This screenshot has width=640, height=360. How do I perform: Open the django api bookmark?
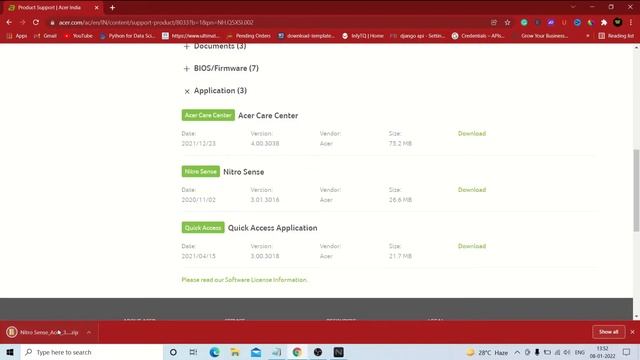point(418,36)
